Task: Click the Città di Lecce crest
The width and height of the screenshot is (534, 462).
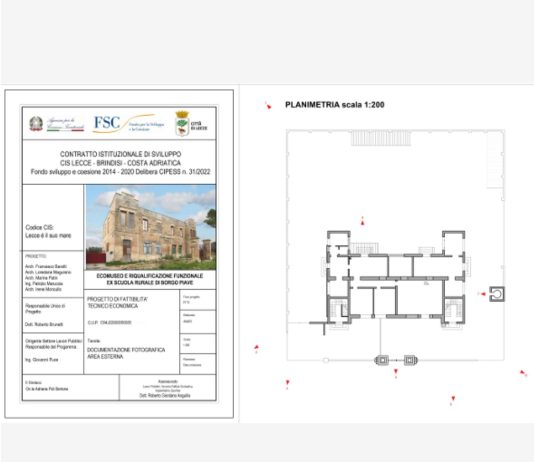Action: [x=182, y=124]
